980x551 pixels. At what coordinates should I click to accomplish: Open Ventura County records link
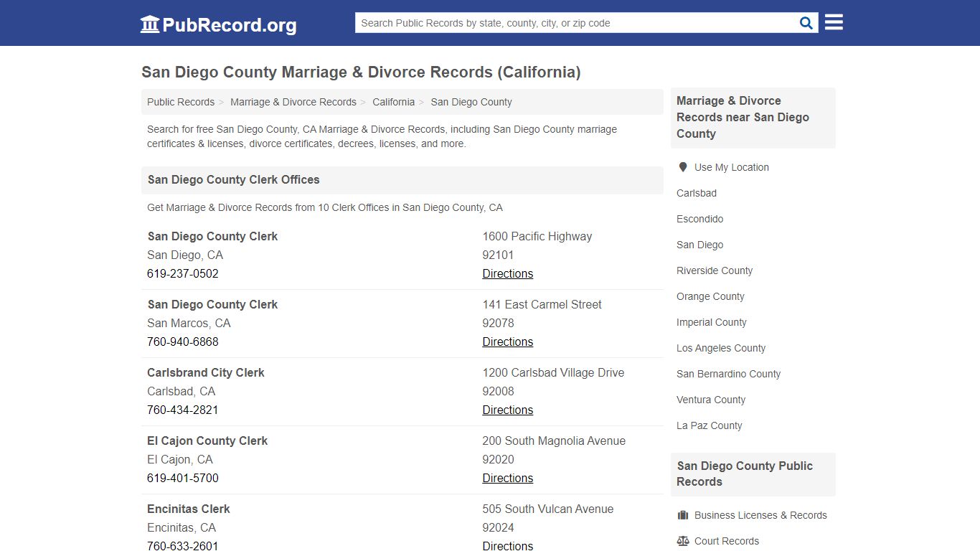[711, 400]
